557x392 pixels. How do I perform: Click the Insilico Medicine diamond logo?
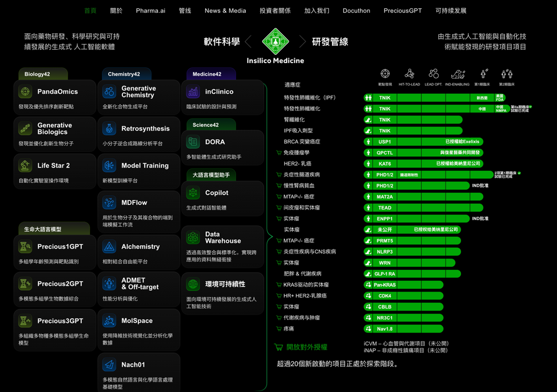coord(275,41)
